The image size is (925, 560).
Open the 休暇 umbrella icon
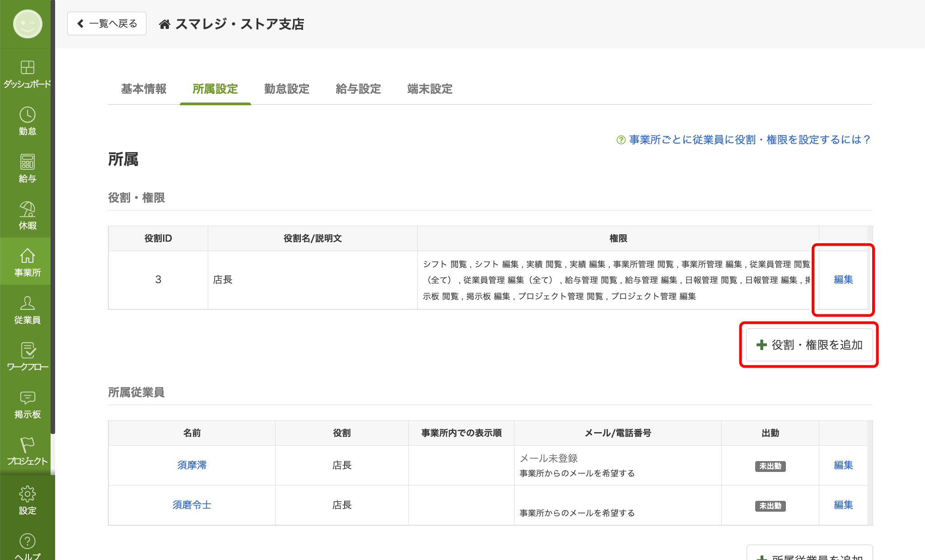[x=27, y=210]
